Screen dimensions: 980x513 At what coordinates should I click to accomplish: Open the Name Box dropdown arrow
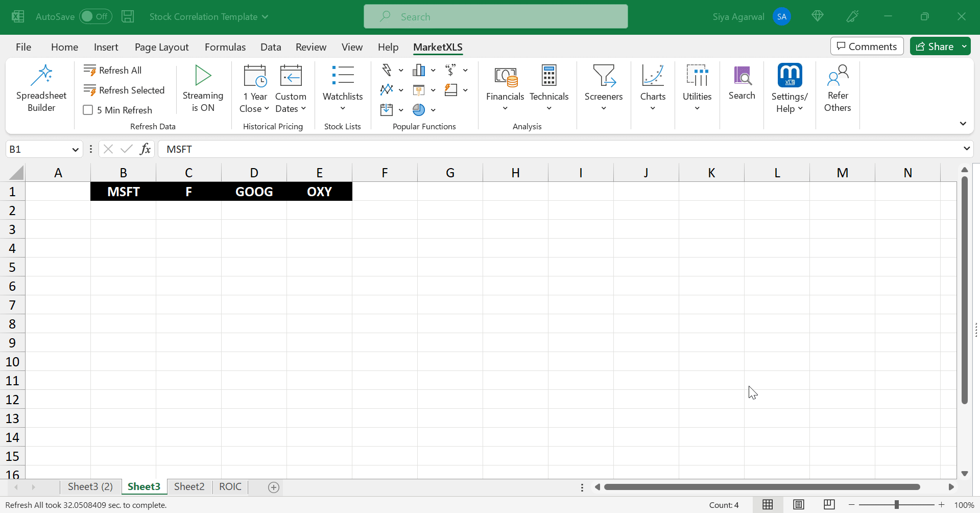coord(75,149)
